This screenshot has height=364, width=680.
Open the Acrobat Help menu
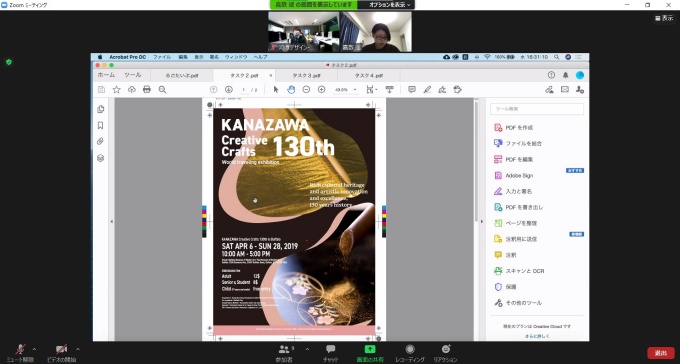(x=260, y=57)
